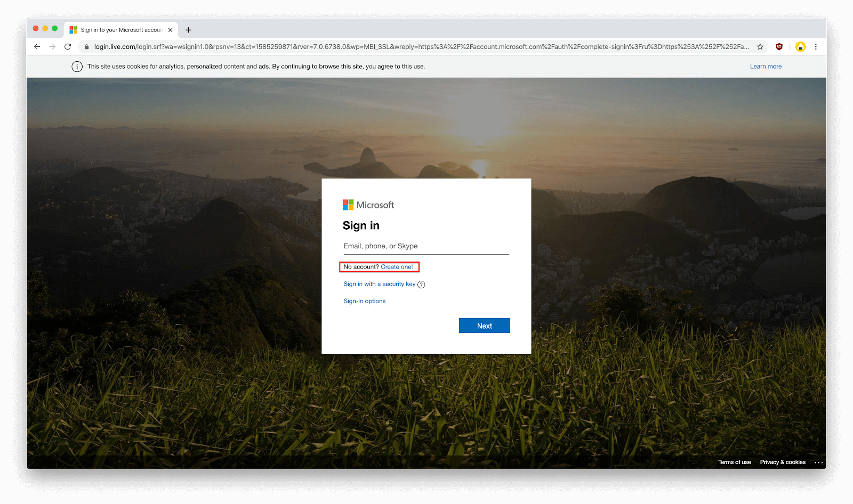This screenshot has height=504, width=853.
Task: Click the blue Next button
Action: pos(485,326)
